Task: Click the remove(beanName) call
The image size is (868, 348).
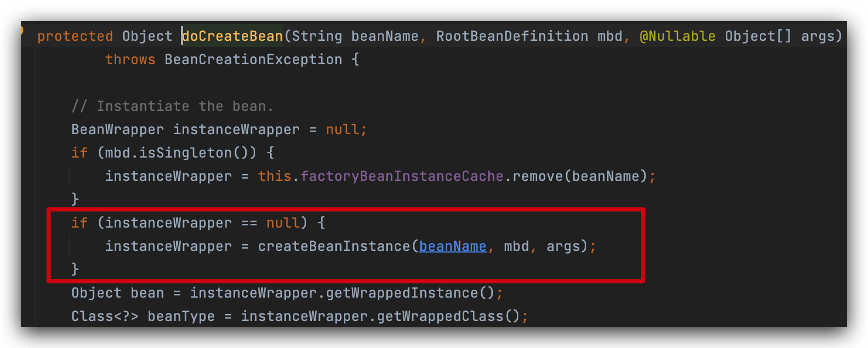Action: (x=580, y=176)
